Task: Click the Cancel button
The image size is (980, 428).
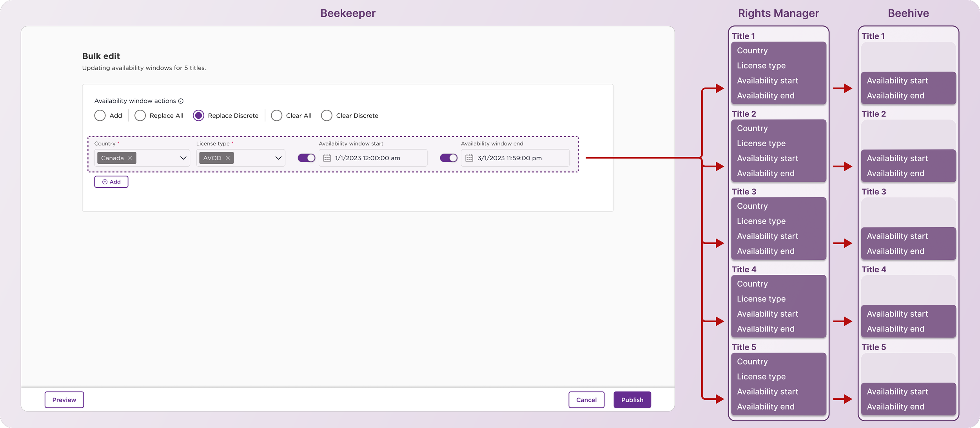Action: (586, 400)
